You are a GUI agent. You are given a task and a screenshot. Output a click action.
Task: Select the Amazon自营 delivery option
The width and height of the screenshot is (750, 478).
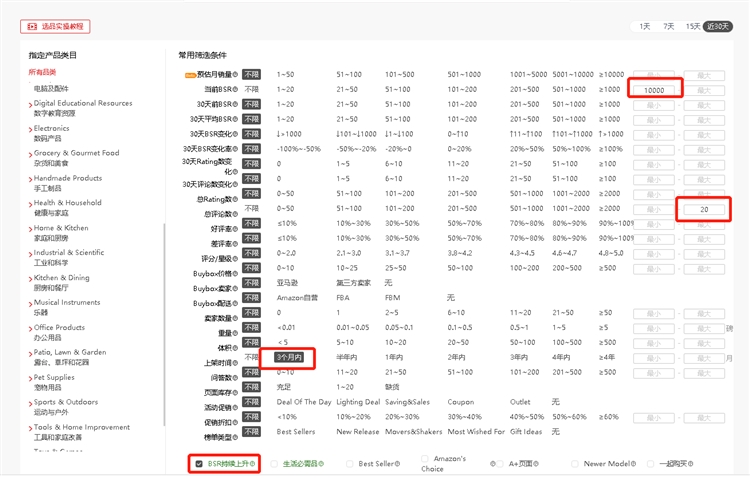(x=297, y=298)
